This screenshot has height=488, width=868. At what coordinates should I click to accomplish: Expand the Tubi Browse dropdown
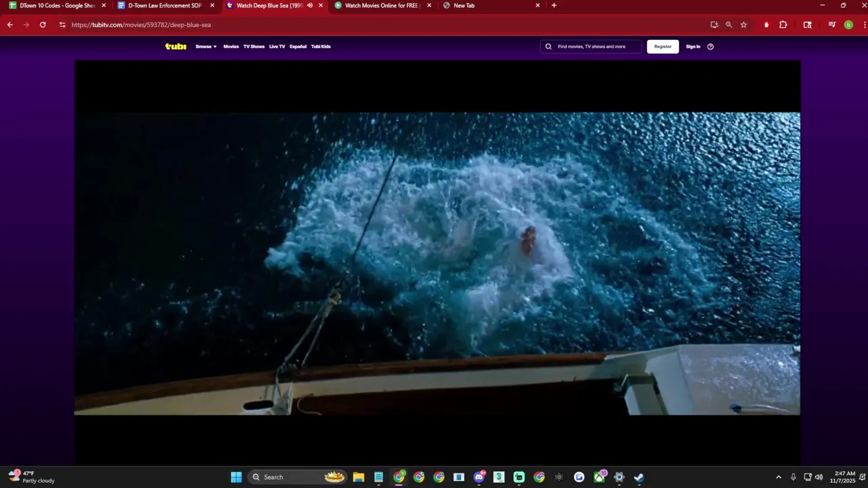click(206, 47)
